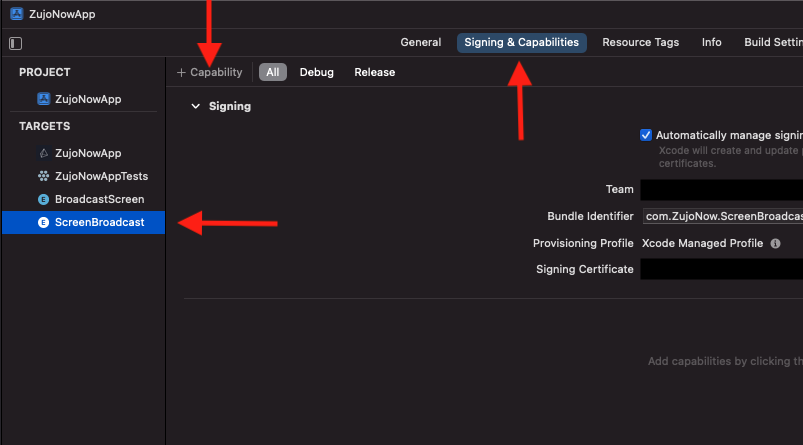
Task: Toggle Automatically manage signing checkbox
Action: tap(646, 135)
